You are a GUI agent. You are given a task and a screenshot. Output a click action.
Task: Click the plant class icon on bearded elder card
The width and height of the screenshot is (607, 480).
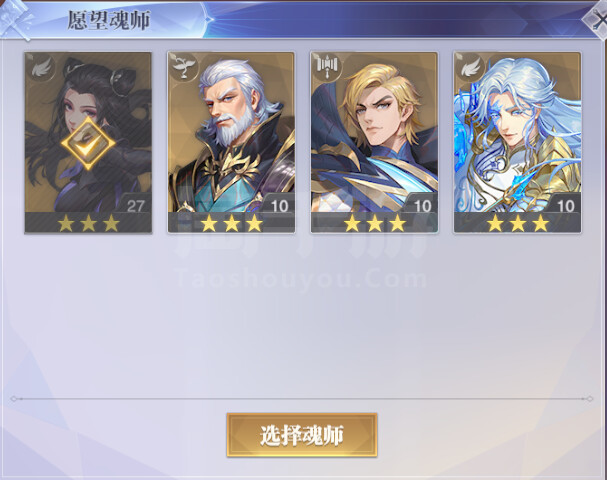click(x=183, y=68)
